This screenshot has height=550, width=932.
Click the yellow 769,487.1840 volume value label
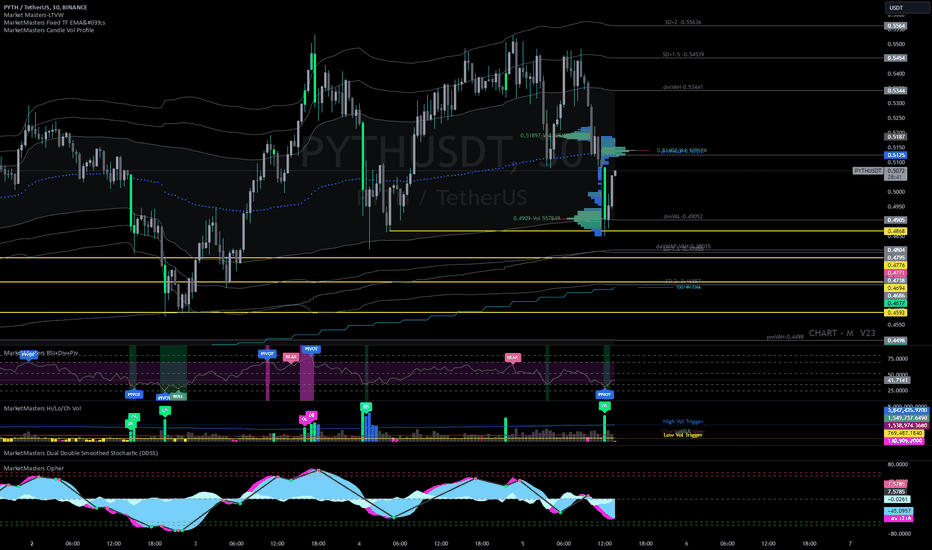coord(905,433)
